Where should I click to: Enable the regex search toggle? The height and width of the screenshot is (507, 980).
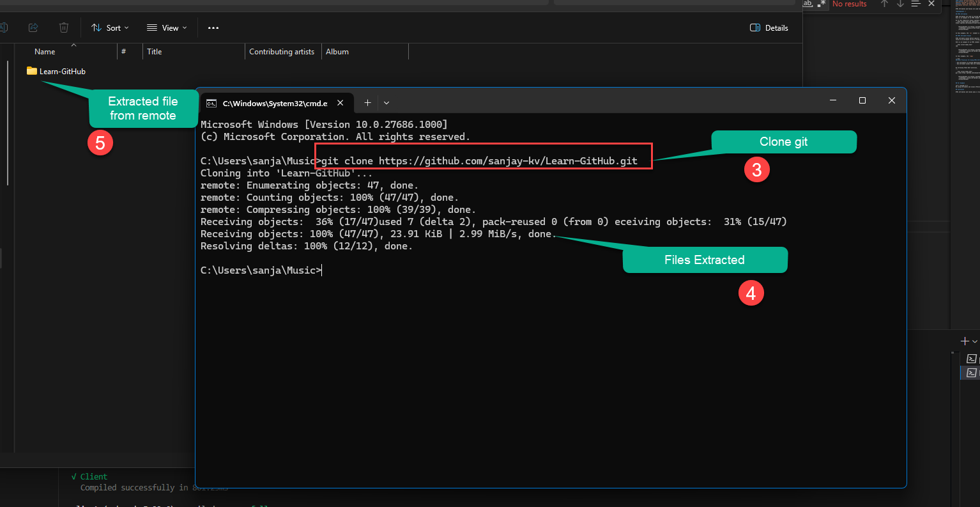click(820, 4)
